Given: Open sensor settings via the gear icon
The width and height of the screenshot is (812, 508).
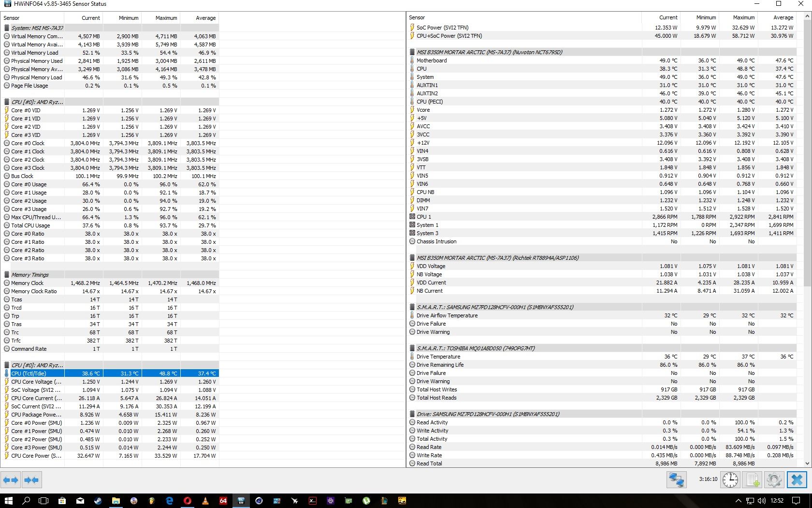Looking at the screenshot, I should pyautogui.click(x=774, y=479).
